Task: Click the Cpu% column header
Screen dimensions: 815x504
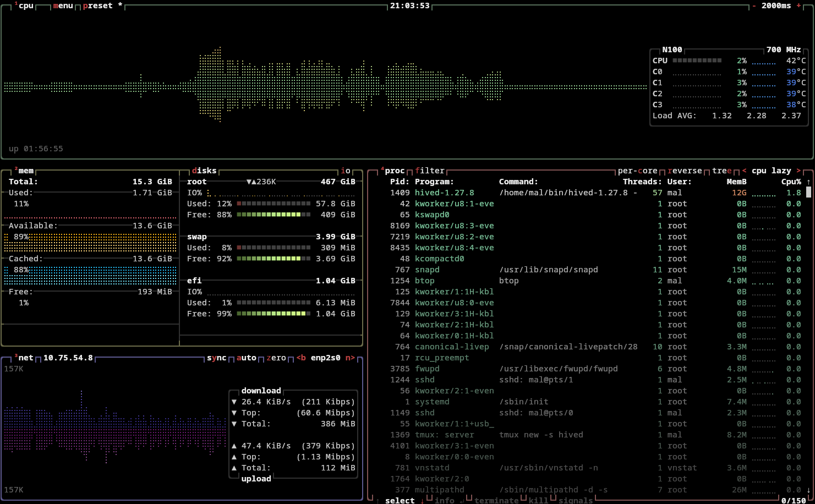Action: click(791, 182)
